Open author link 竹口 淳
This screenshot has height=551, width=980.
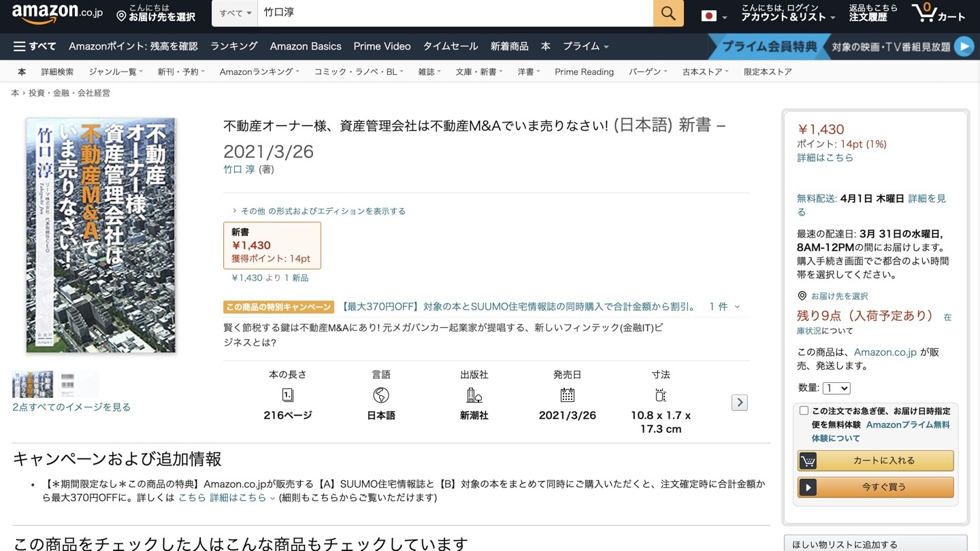pyautogui.click(x=239, y=169)
